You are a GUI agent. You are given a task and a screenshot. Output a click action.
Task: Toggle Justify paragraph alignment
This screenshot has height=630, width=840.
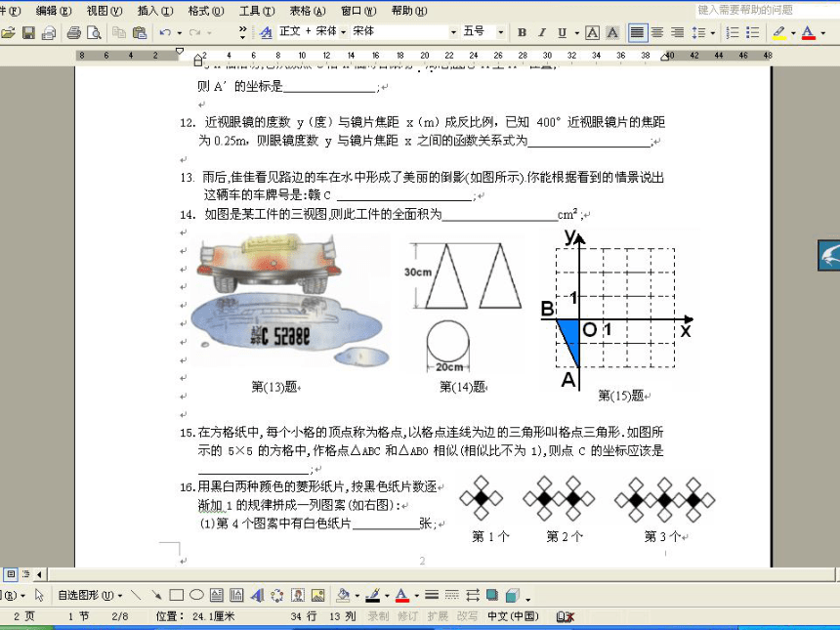637,33
